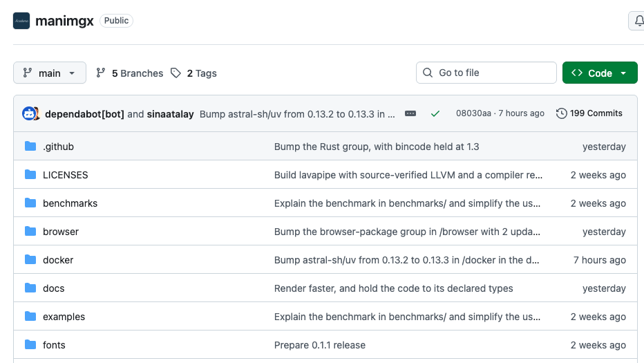Open the docs folder
The image size is (644, 363).
click(54, 288)
